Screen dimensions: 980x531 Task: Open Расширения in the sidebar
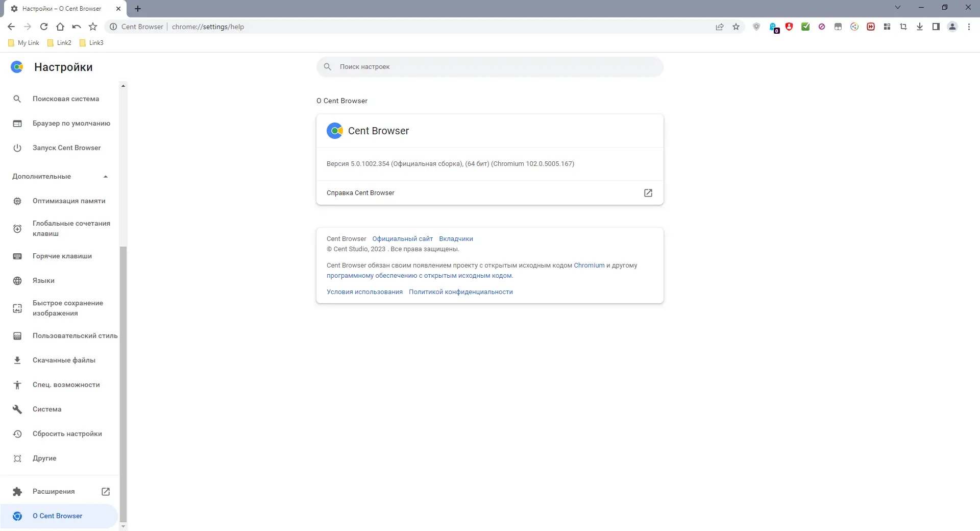coord(59,492)
